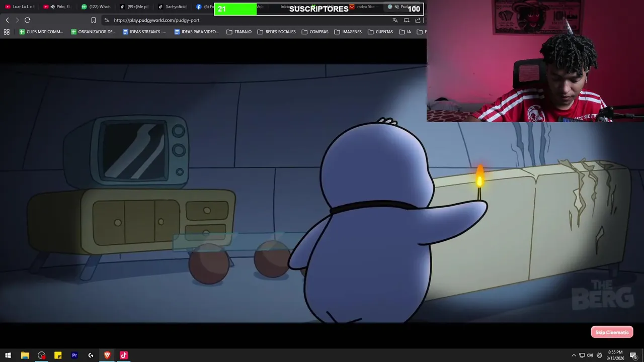This screenshot has width=644, height=362.
Task: Expand the REDES SOCIALES bookmarks folder
Action: pyautogui.click(x=277, y=32)
